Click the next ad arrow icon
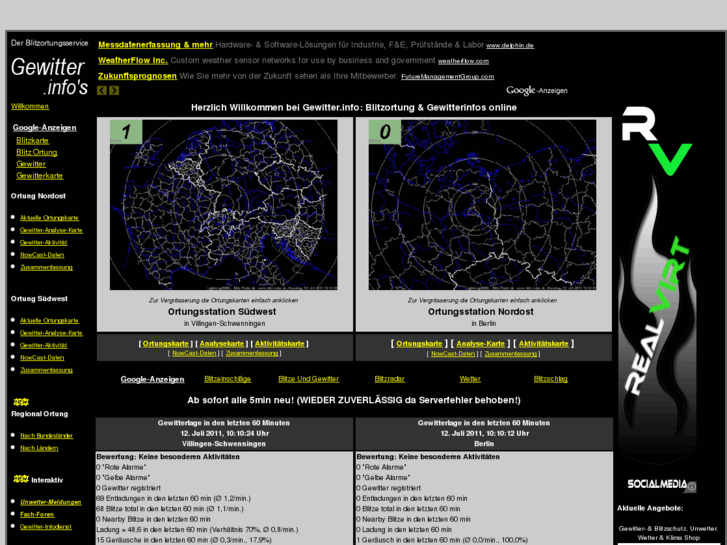Image resolution: width=727 pixels, height=545 pixels. pyautogui.click(x=114, y=90)
